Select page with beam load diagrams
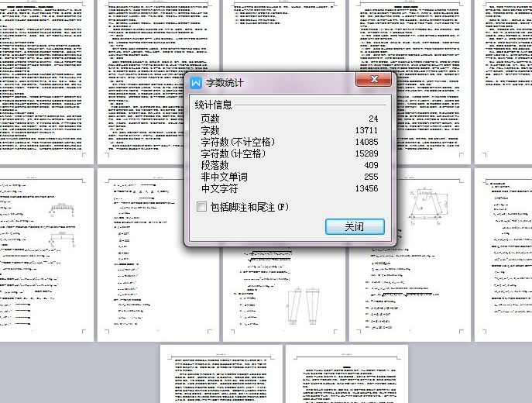532x403 pixels. (46, 255)
